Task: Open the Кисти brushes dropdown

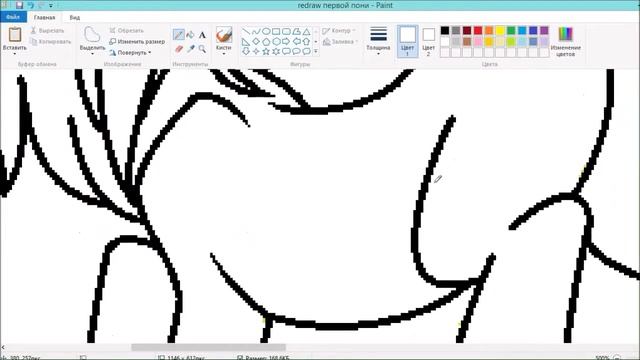Action: [x=224, y=53]
